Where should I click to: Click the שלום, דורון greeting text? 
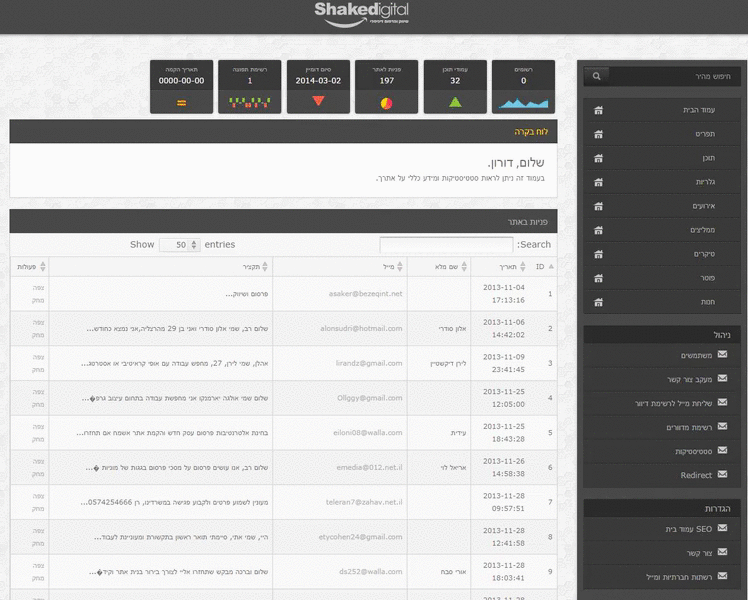(516, 163)
